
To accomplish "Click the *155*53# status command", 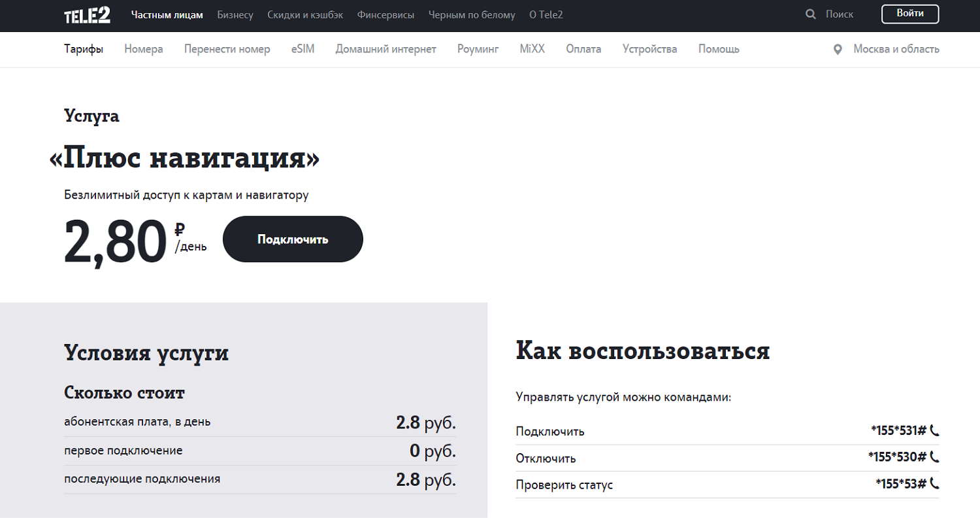I will [x=902, y=483].
